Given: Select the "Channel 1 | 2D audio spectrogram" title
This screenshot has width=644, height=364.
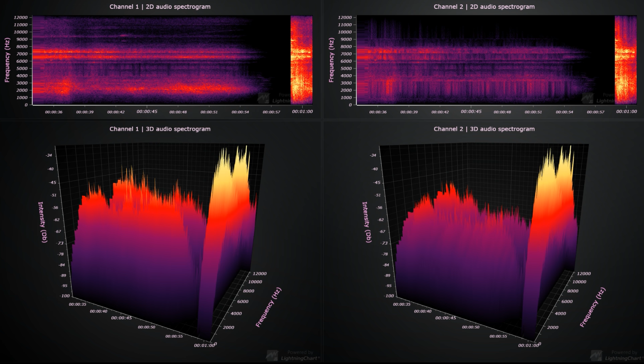Looking at the screenshot, I should [160, 7].
